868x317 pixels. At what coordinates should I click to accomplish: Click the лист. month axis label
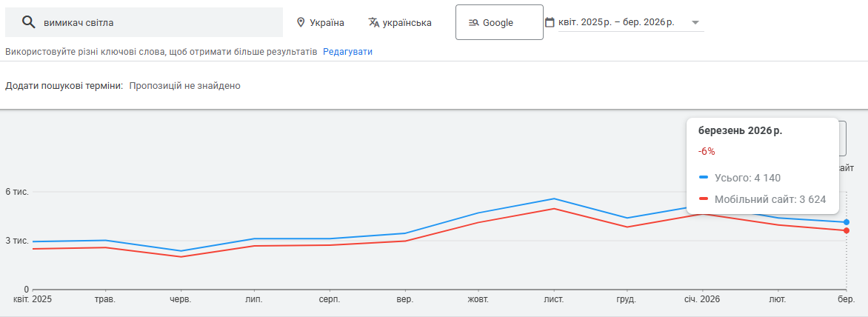pyautogui.click(x=553, y=299)
